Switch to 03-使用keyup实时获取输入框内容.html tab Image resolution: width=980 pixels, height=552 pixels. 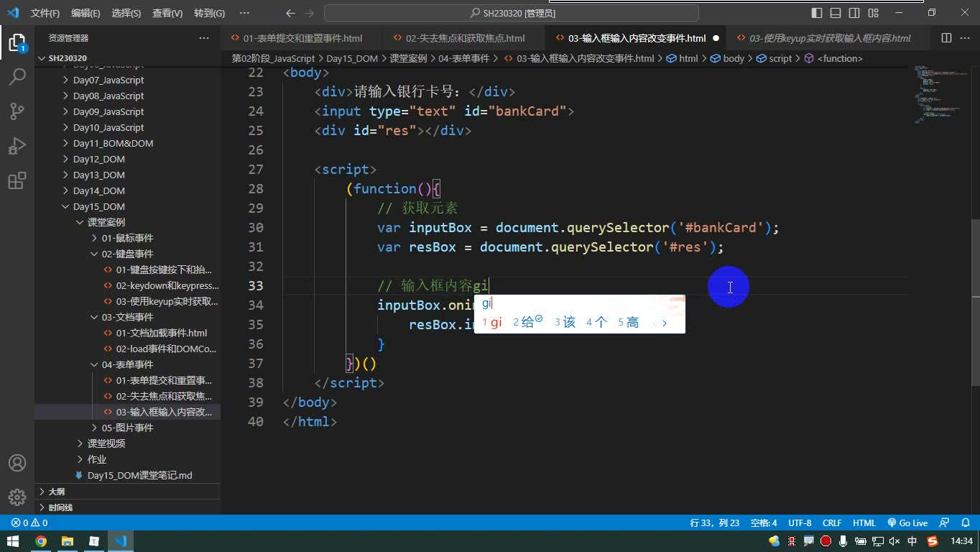coord(830,38)
